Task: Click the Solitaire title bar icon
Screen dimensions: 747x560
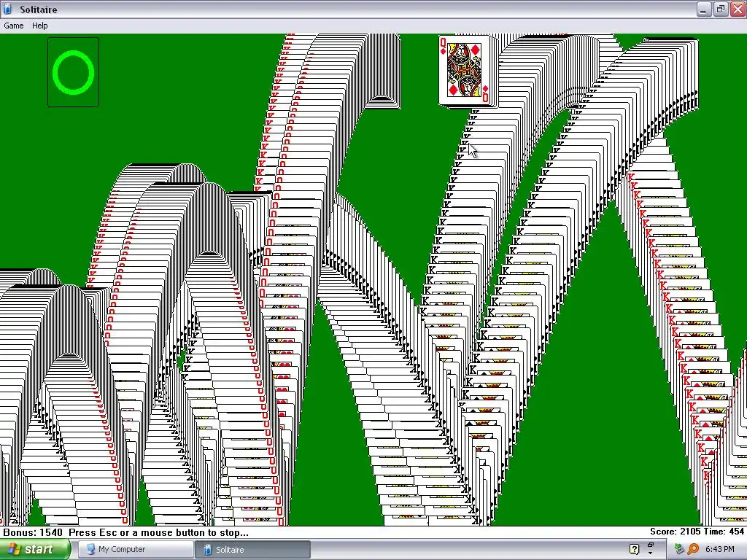Action: [x=7, y=9]
